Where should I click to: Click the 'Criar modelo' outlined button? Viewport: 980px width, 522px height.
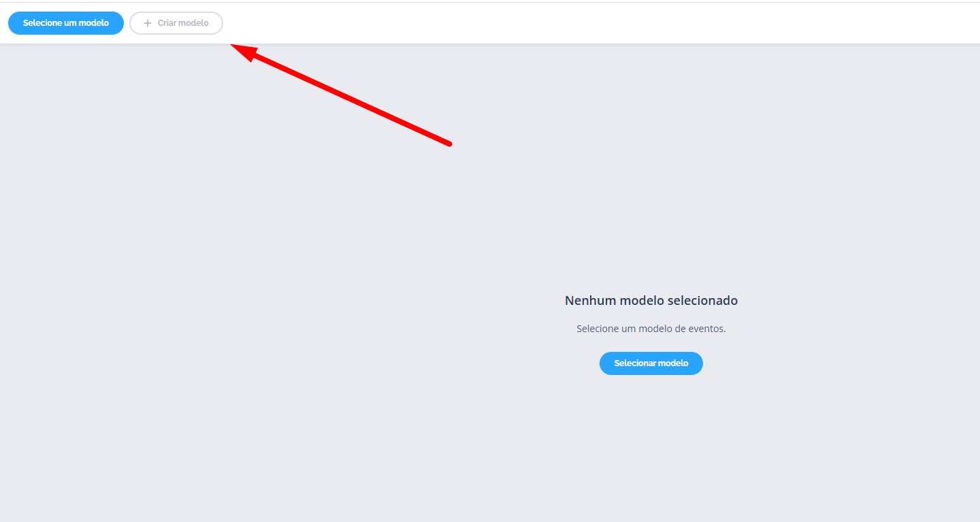click(176, 23)
